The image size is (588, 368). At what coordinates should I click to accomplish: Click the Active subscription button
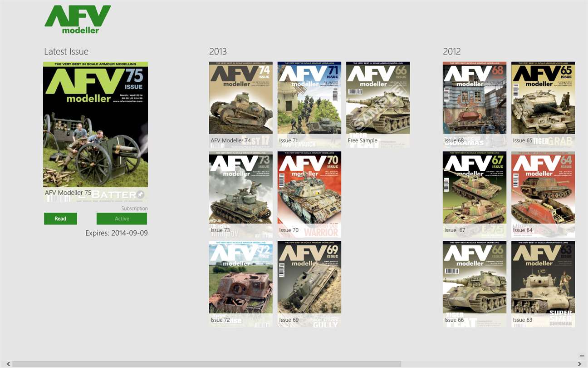click(122, 219)
